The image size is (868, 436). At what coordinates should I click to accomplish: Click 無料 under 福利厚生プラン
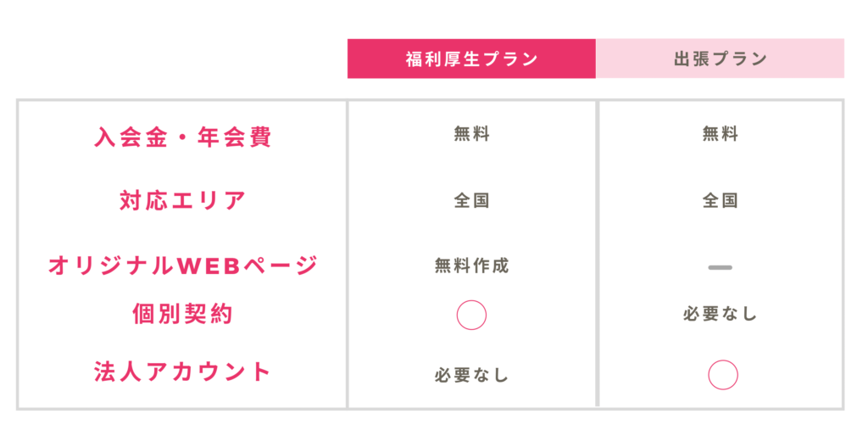[x=471, y=133]
